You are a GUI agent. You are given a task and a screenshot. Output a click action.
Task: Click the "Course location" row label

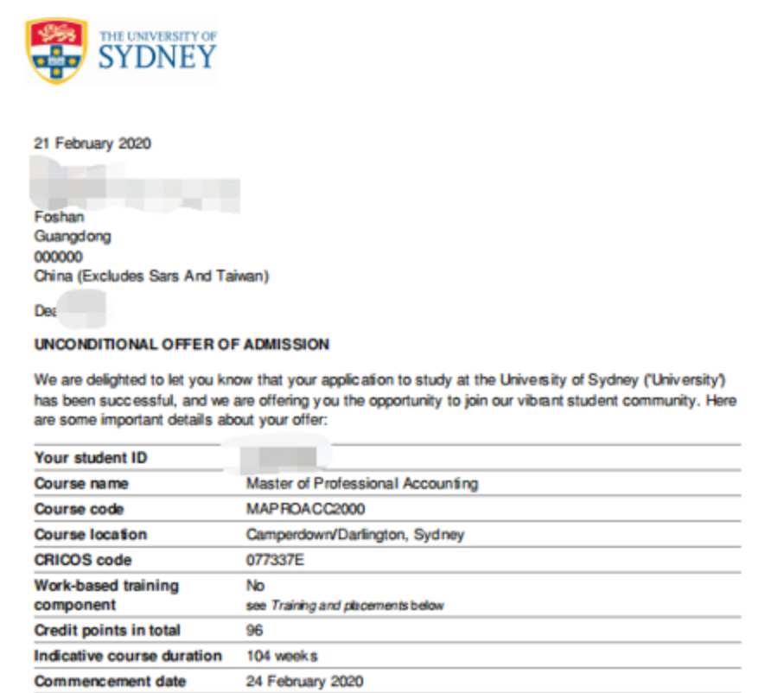coord(91,535)
